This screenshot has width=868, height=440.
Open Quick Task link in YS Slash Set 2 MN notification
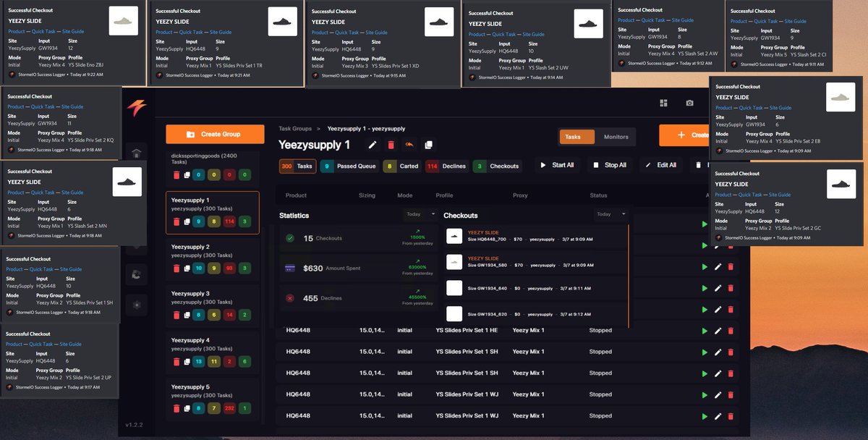pyautogui.click(x=43, y=192)
